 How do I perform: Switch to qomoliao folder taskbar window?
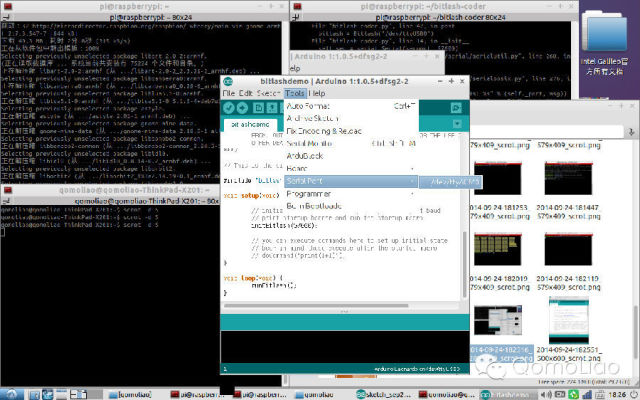(316, 395)
